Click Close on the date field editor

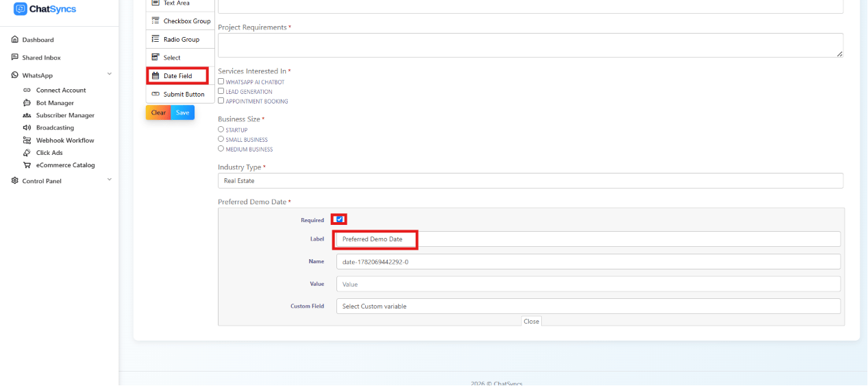click(x=531, y=322)
